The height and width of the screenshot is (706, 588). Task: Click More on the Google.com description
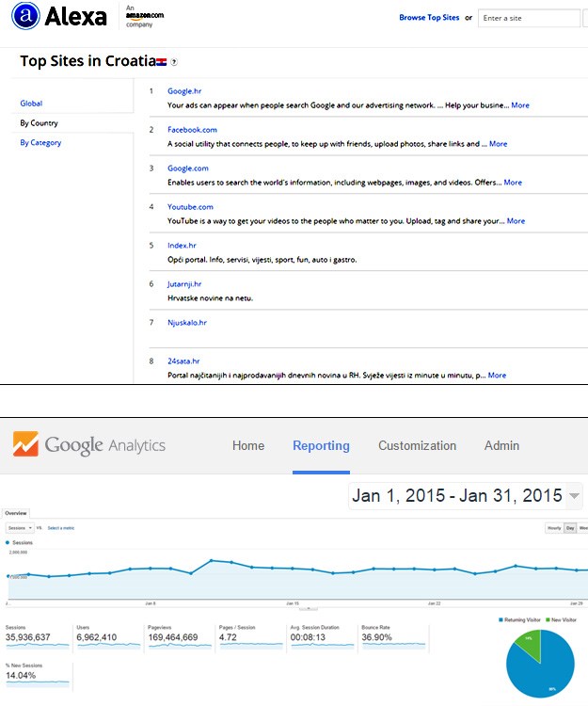point(513,183)
